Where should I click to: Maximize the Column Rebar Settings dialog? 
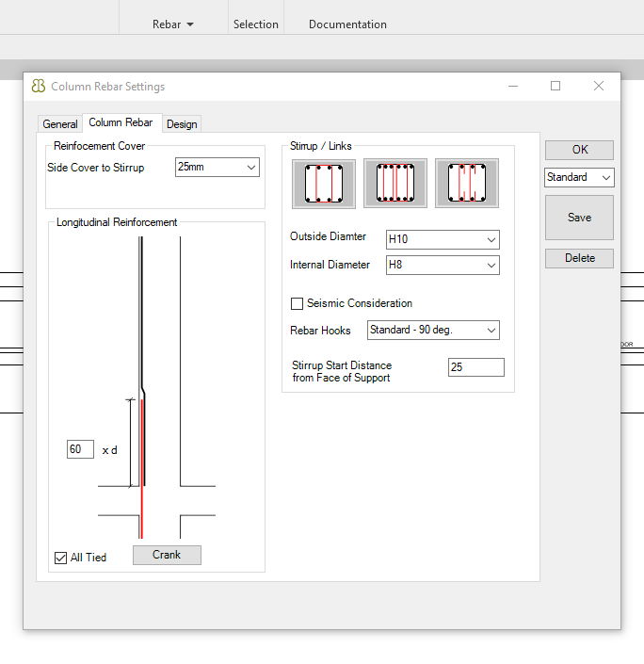click(x=555, y=86)
